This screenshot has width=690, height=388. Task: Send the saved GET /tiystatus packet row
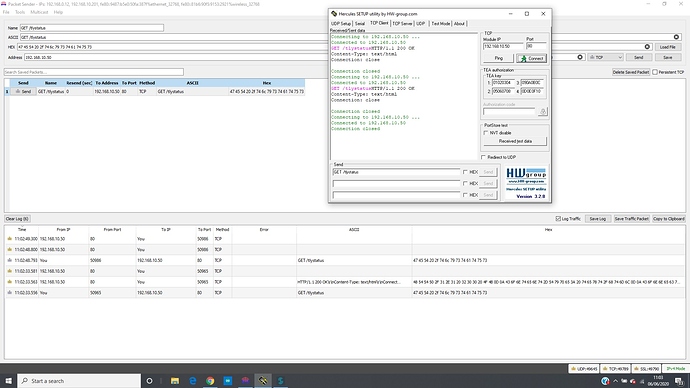click(23, 92)
